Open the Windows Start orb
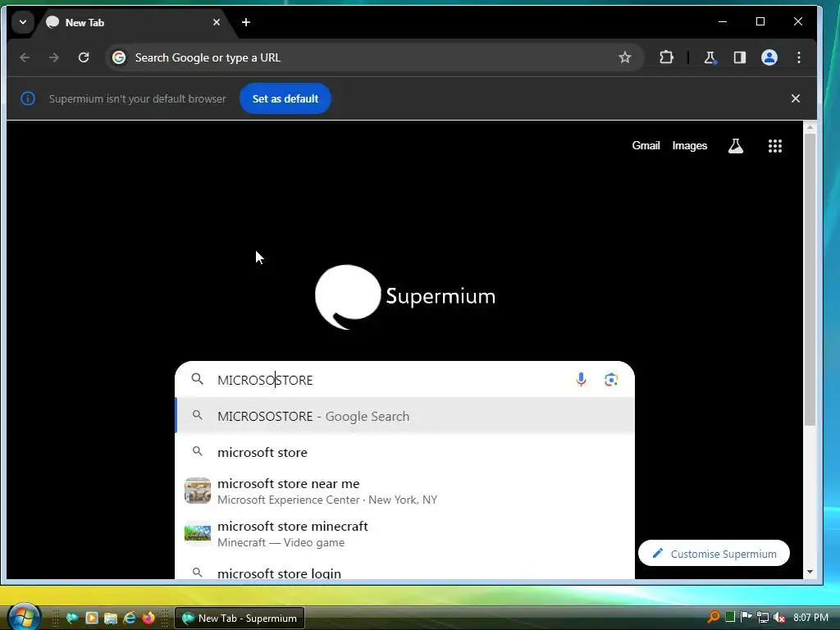Screen dimensions: 840x630 24,617
